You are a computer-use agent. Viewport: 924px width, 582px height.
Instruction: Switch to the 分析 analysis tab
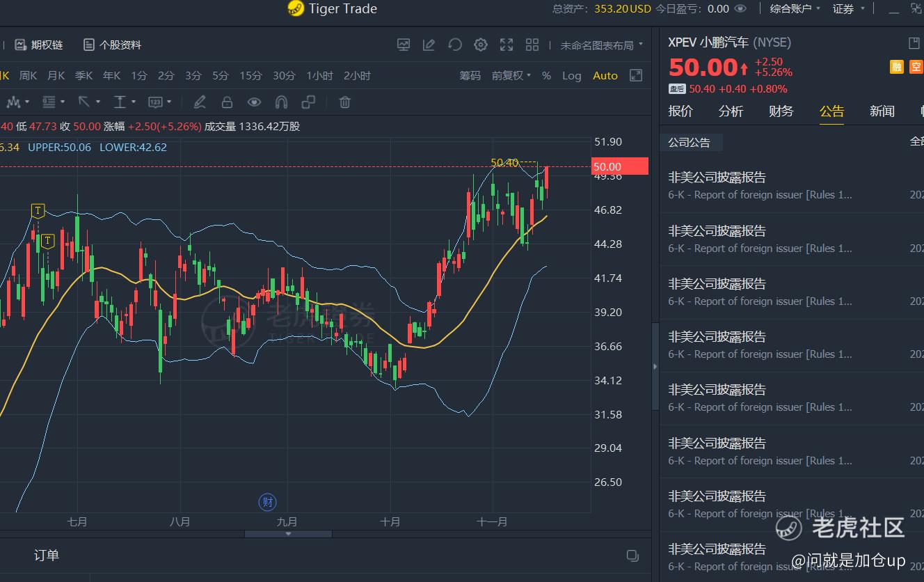731,111
